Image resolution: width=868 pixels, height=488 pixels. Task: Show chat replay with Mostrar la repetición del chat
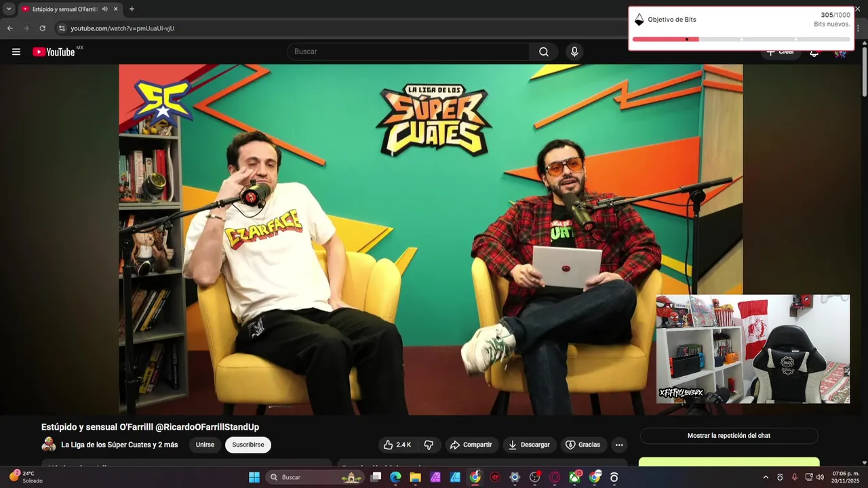[729, 436]
